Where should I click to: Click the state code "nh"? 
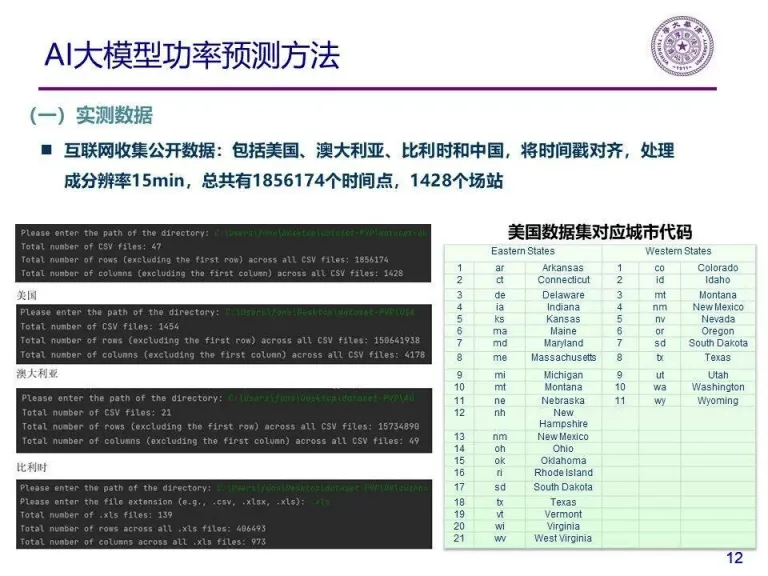click(500, 412)
